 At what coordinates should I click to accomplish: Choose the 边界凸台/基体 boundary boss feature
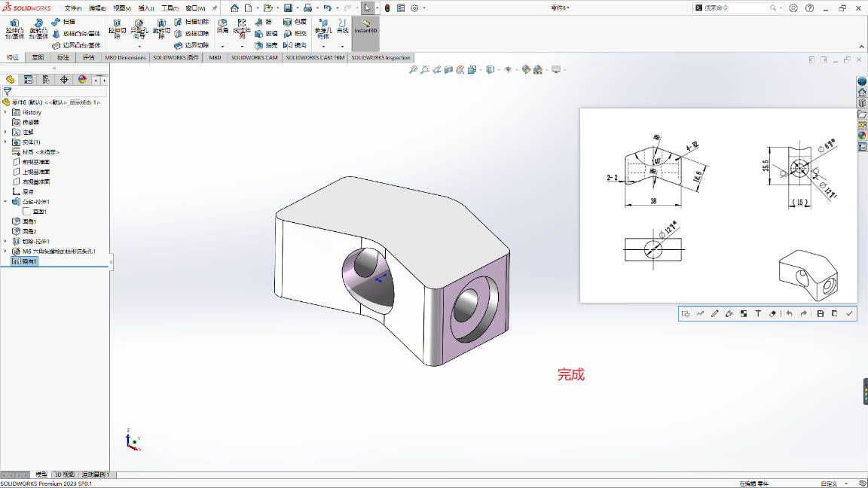76,45
